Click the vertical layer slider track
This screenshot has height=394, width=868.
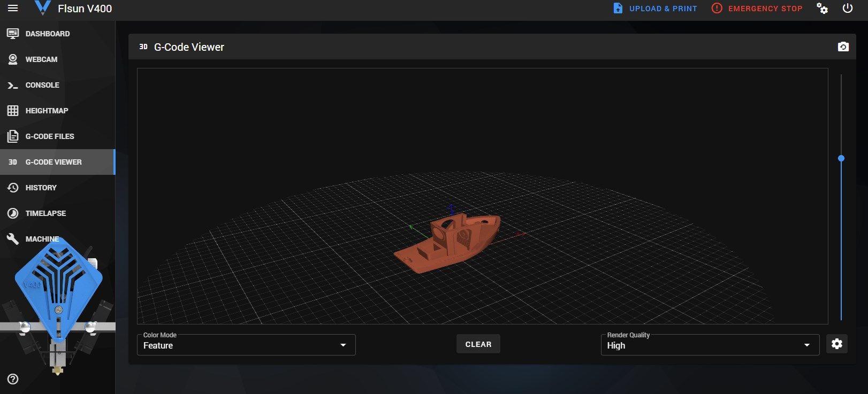[x=841, y=197]
